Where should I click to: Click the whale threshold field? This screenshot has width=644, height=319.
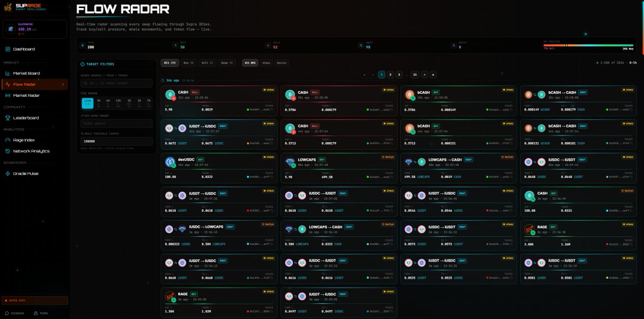pyautogui.click(x=116, y=141)
